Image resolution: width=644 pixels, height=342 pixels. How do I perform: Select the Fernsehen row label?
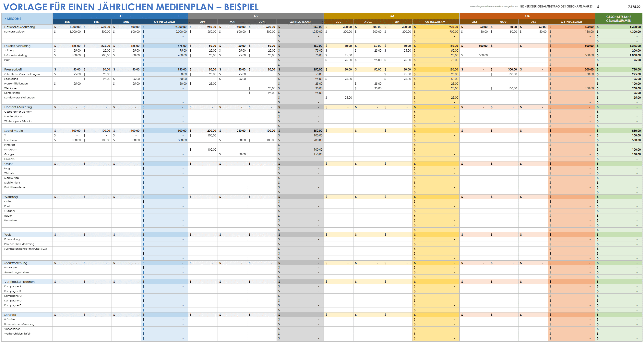click(10, 220)
